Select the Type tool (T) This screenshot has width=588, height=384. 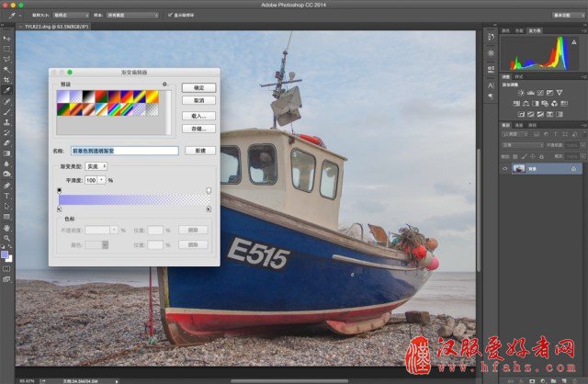7,196
